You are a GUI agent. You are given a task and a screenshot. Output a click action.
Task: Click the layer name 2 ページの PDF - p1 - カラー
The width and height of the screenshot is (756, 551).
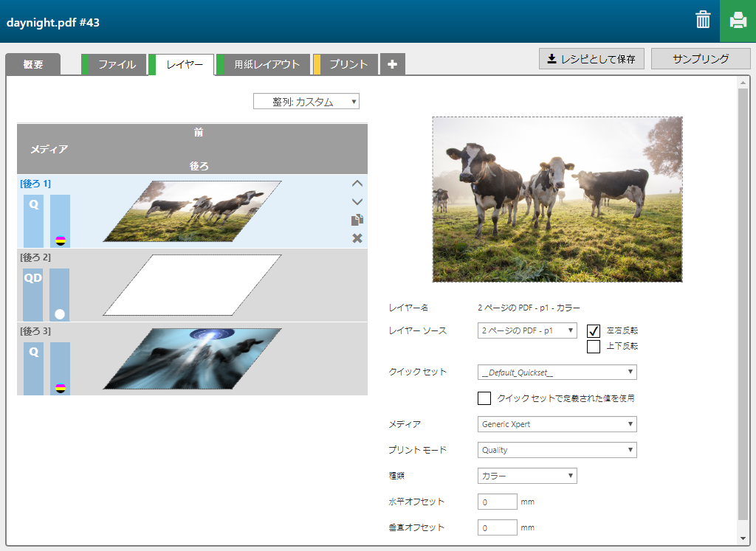coord(529,308)
